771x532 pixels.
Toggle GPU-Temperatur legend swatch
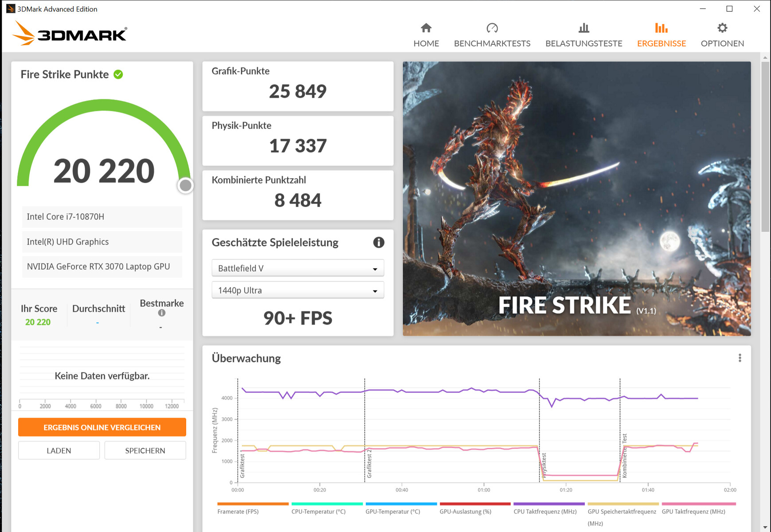coord(401,504)
